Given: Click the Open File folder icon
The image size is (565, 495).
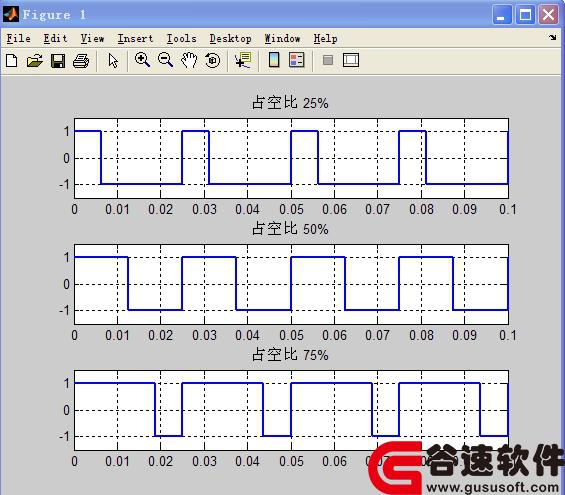Looking at the screenshot, I should pos(35,61).
